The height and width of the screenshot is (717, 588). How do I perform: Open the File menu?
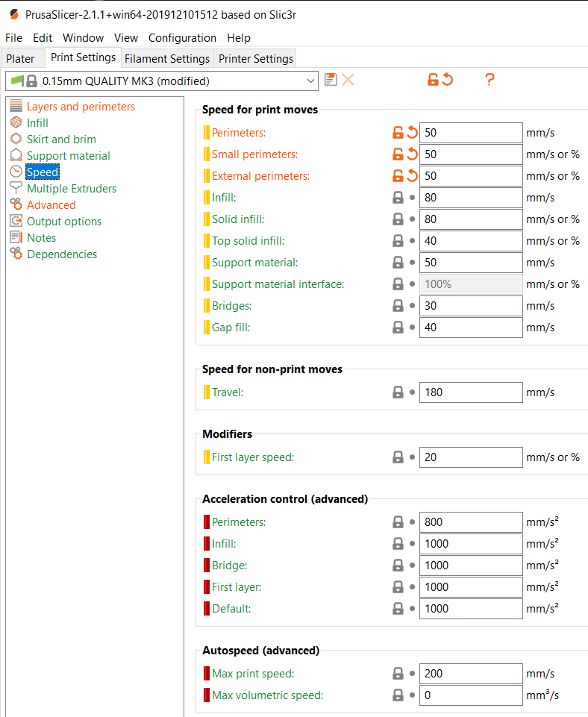(13, 38)
